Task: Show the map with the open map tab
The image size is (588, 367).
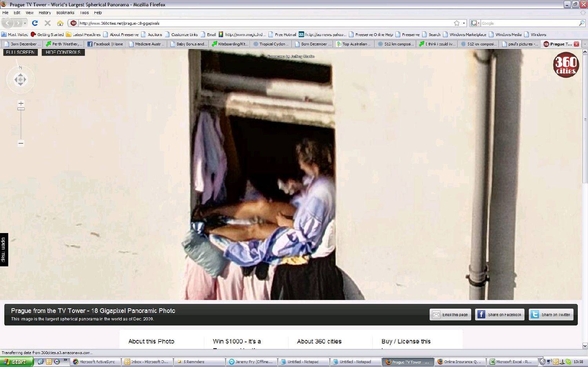Action: coord(4,249)
